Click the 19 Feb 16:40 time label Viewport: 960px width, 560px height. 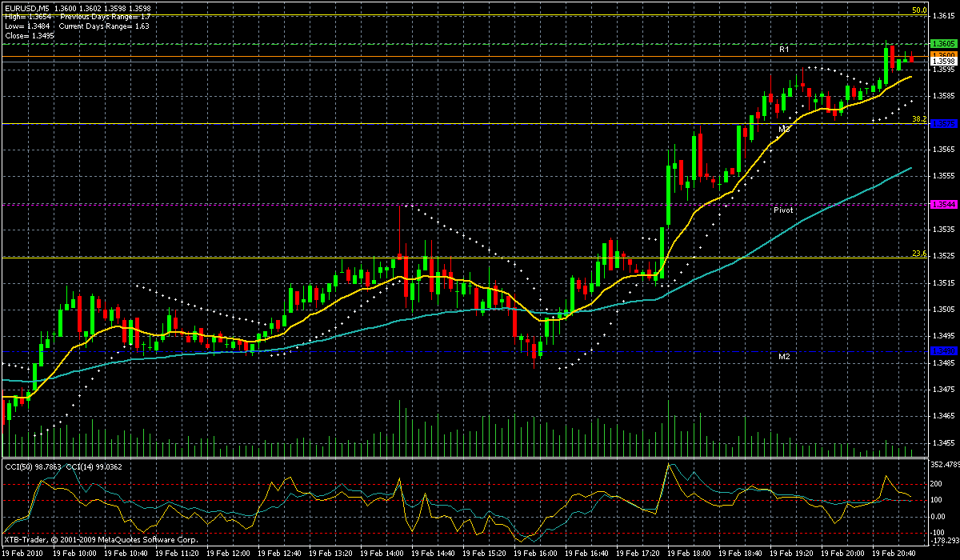587,553
